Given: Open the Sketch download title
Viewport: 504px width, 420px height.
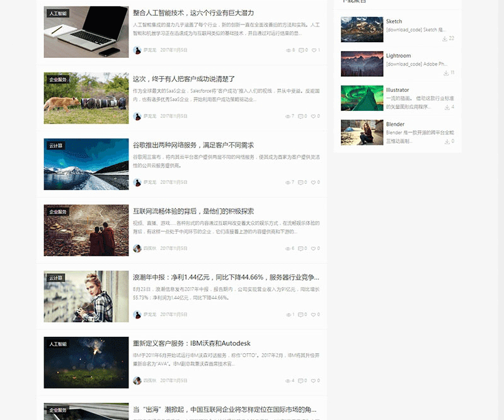Looking at the screenshot, I should (x=394, y=21).
